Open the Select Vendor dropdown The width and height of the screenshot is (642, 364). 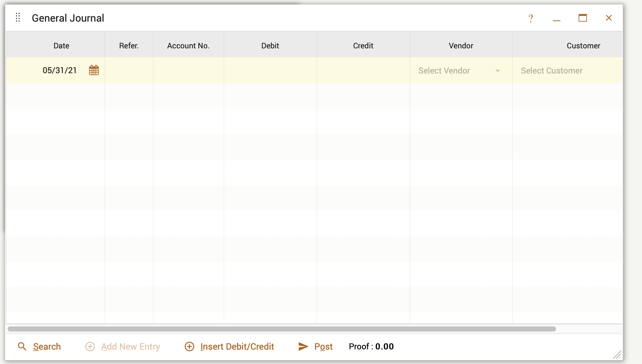pos(452,70)
